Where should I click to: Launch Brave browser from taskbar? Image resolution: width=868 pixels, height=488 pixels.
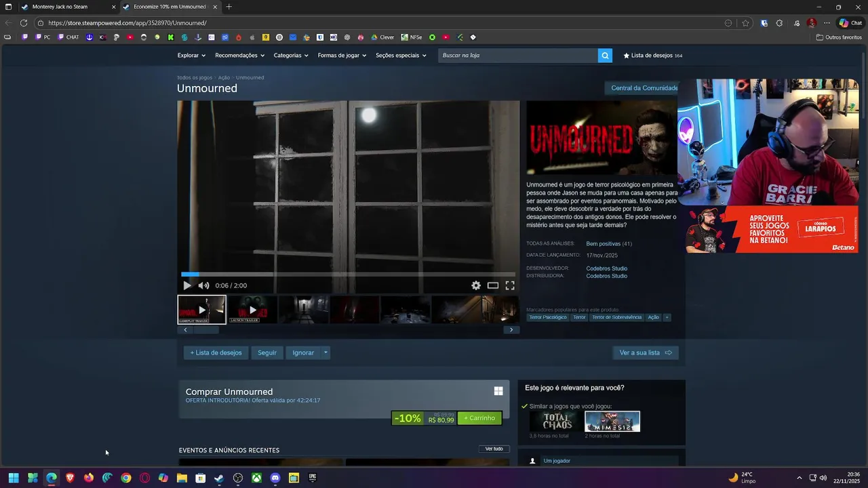tap(70, 478)
